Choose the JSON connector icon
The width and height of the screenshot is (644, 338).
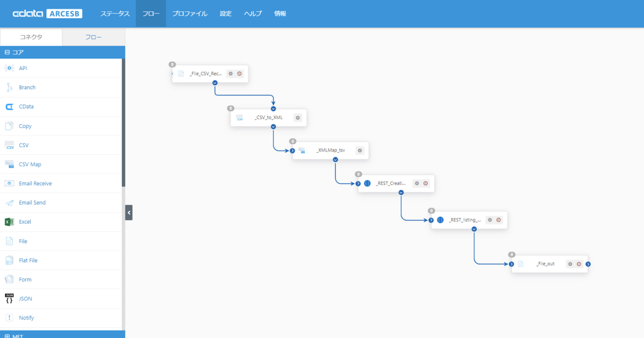click(x=9, y=299)
